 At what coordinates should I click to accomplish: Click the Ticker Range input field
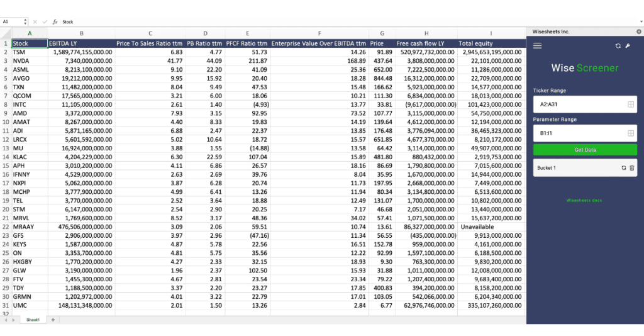(x=579, y=104)
